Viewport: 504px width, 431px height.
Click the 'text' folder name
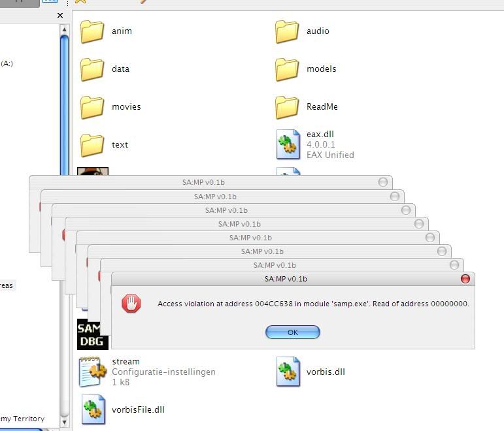coord(120,145)
